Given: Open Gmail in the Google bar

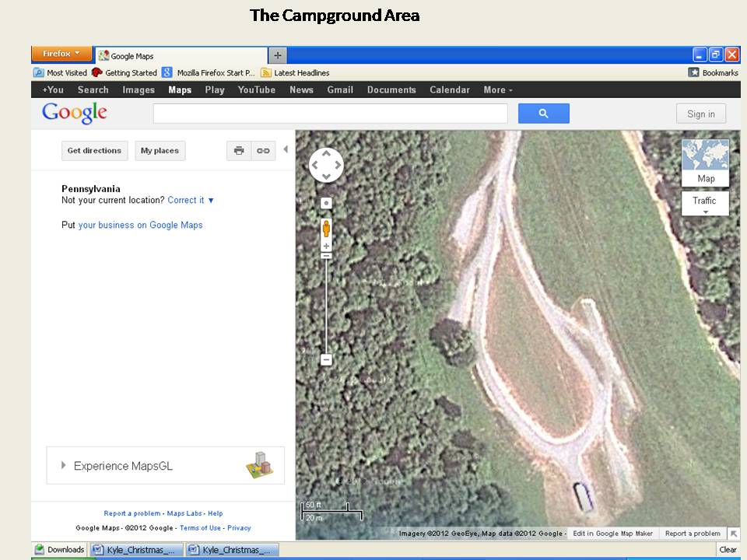Looking at the screenshot, I should click(x=340, y=90).
